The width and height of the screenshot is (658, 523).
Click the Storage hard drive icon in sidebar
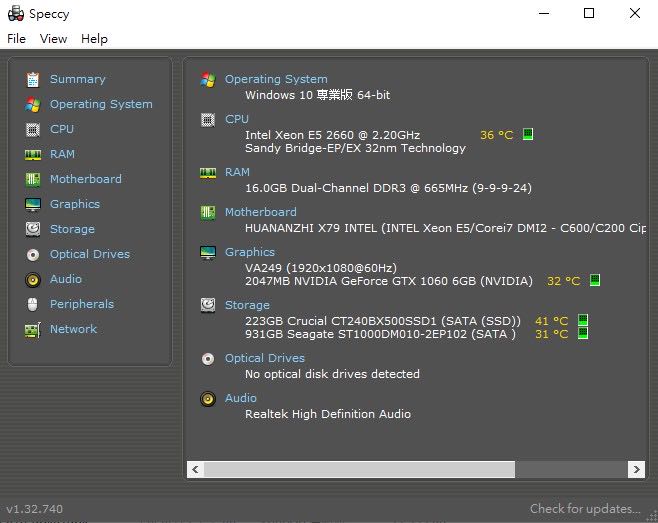pyautogui.click(x=33, y=229)
